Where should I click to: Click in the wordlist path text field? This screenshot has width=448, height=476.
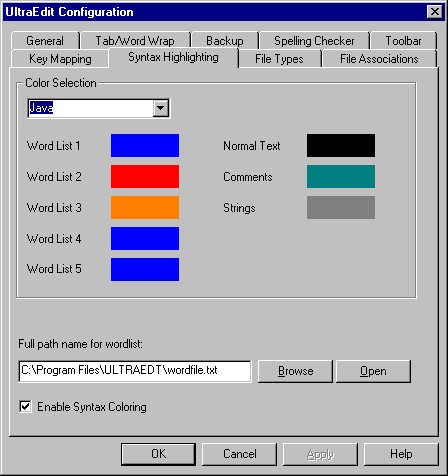pos(135,371)
